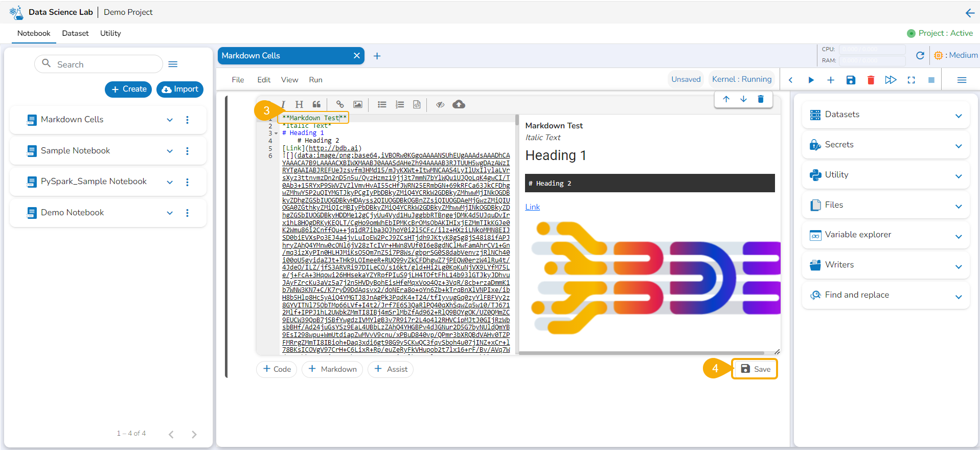
Task: Insert a blockquote via the quote icon
Action: 317,104
